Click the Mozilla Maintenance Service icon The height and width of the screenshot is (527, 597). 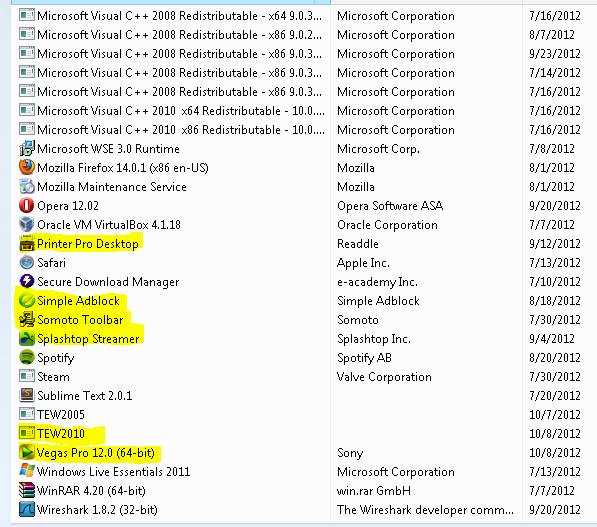click(x=27, y=186)
